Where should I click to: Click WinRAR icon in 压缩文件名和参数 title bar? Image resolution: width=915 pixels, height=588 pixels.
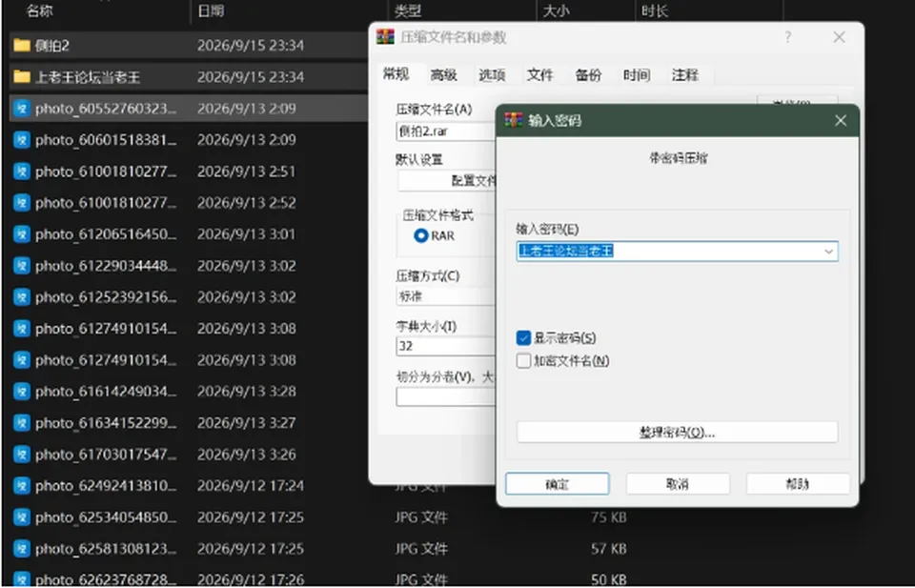point(385,37)
